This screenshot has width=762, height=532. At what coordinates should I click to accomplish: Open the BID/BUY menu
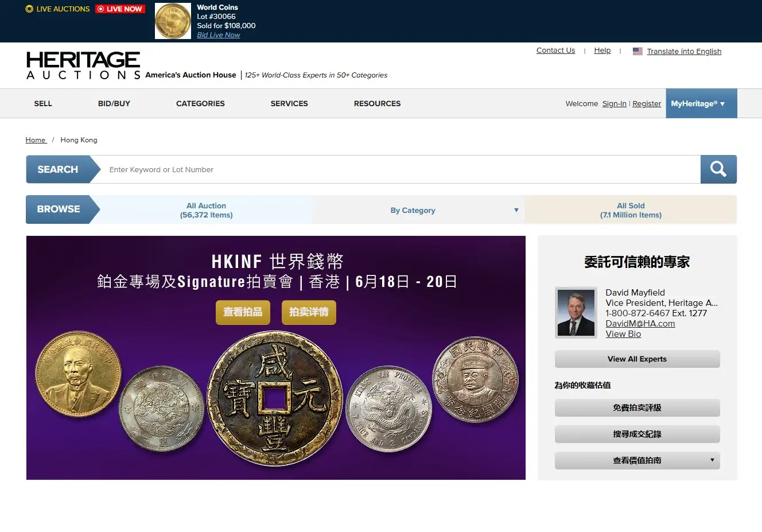(114, 103)
